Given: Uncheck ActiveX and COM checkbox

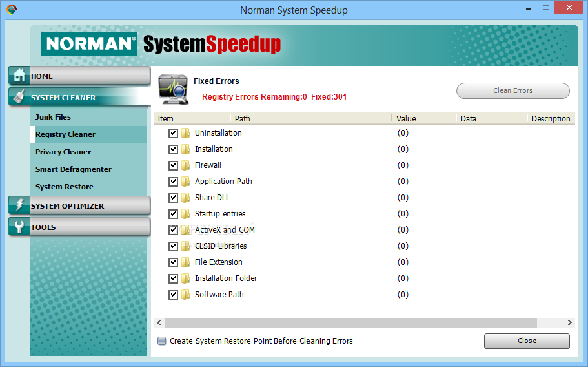Looking at the screenshot, I should click(x=173, y=230).
